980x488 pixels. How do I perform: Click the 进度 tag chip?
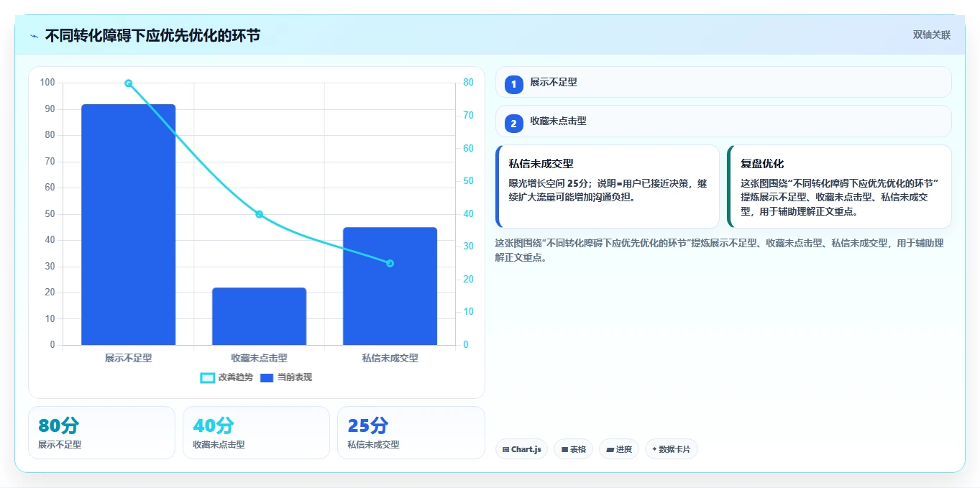coord(618,449)
